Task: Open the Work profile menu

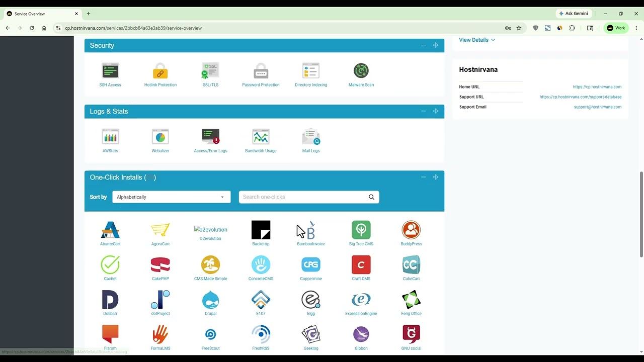Action: (616, 28)
